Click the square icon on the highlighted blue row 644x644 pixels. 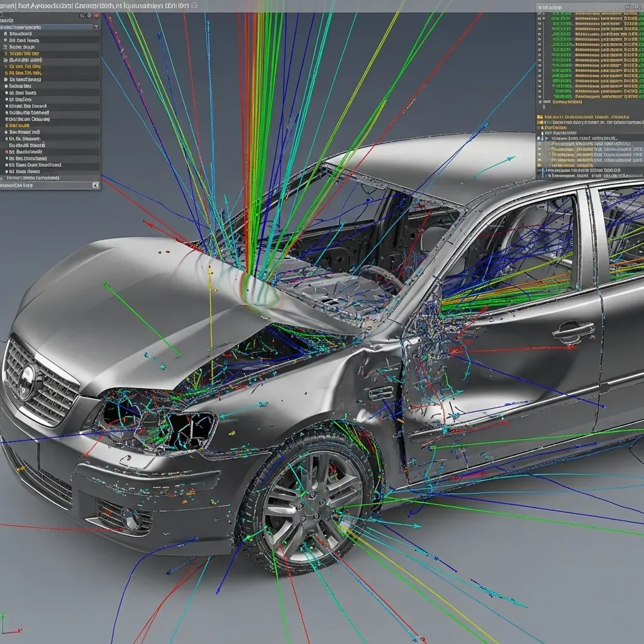tap(96, 27)
